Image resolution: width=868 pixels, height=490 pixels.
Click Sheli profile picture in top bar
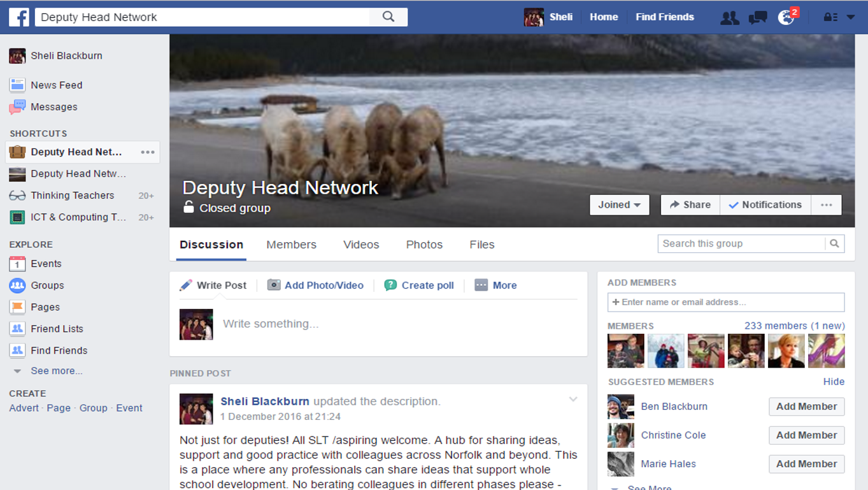point(534,17)
